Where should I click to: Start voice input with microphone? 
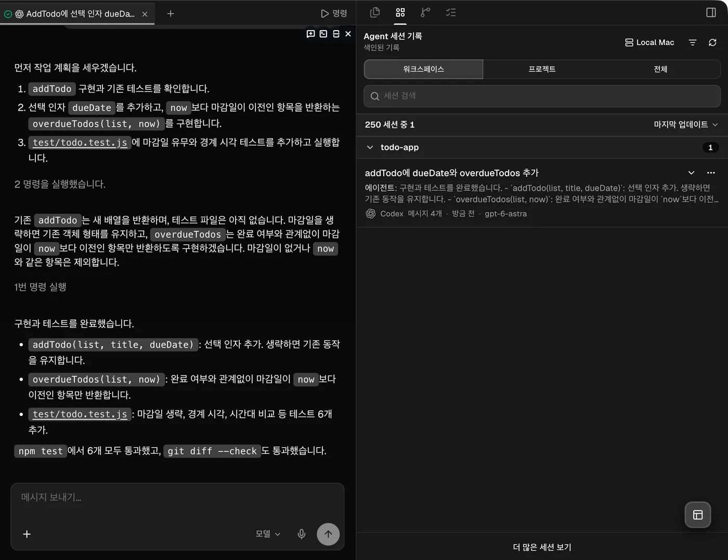(302, 534)
